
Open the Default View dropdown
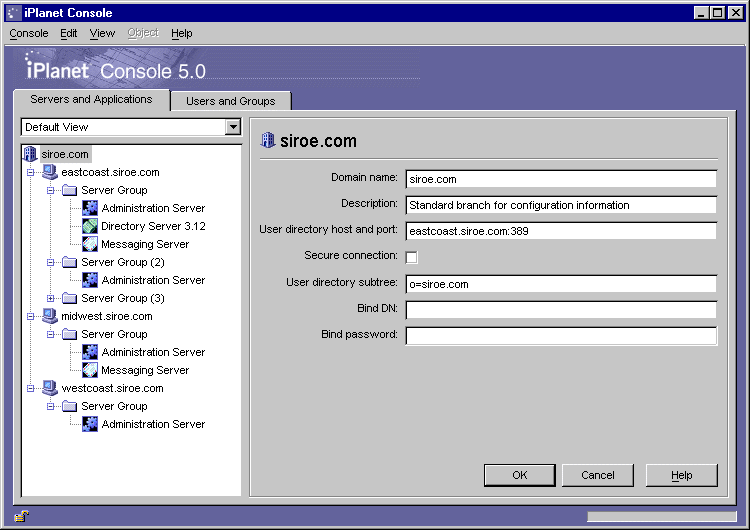[233, 127]
